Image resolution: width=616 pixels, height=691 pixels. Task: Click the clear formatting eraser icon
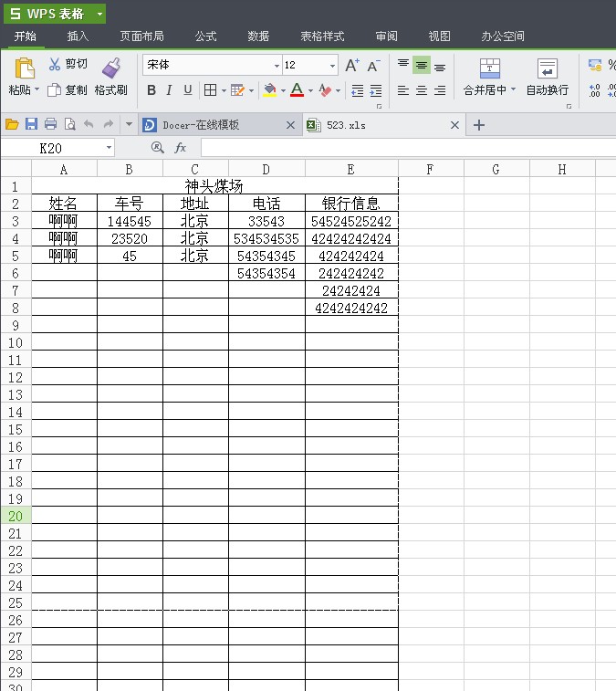point(325,90)
